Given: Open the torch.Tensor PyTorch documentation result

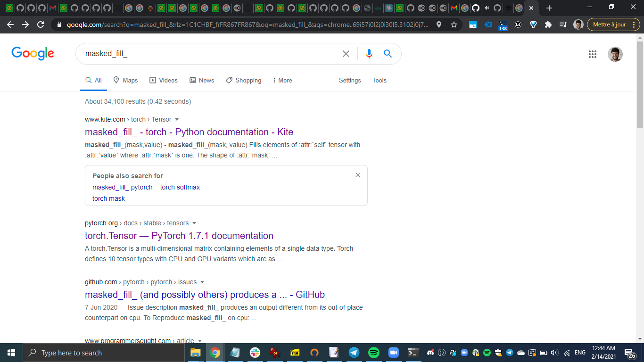Looking at the screenshot, I should (x=179, y=236).
